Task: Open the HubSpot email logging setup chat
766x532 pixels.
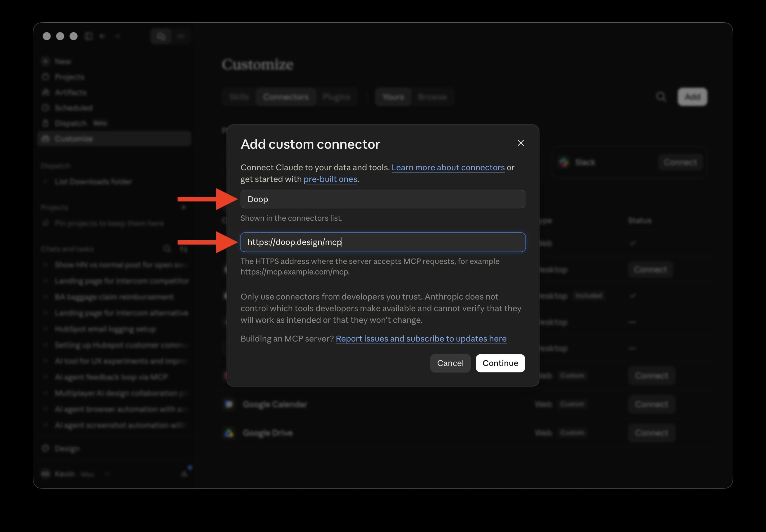Action: [114, 329]
